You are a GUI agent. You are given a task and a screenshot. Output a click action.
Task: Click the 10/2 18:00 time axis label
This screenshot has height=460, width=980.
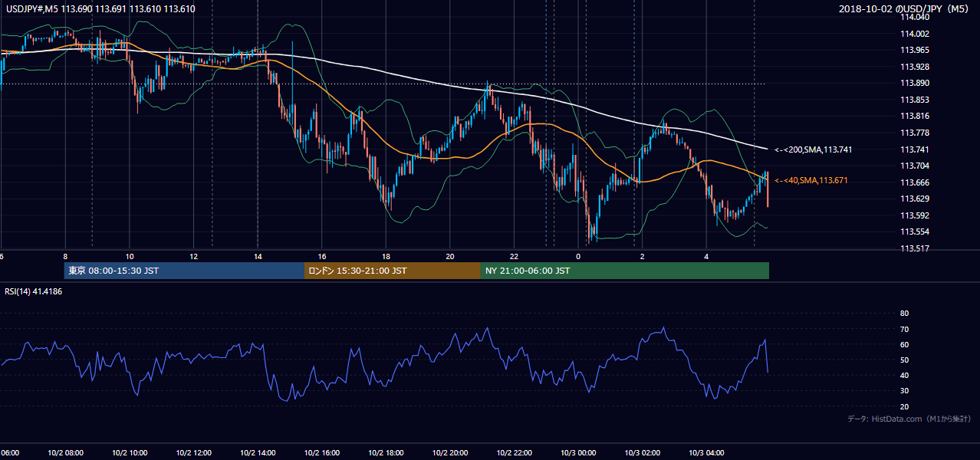386,453
